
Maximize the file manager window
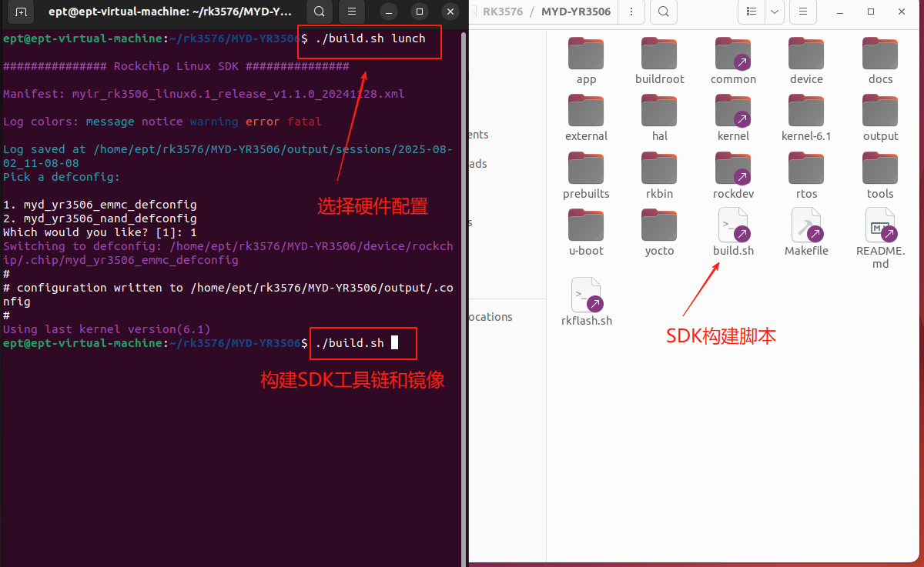pyautogui.click(x=871, y=12)
